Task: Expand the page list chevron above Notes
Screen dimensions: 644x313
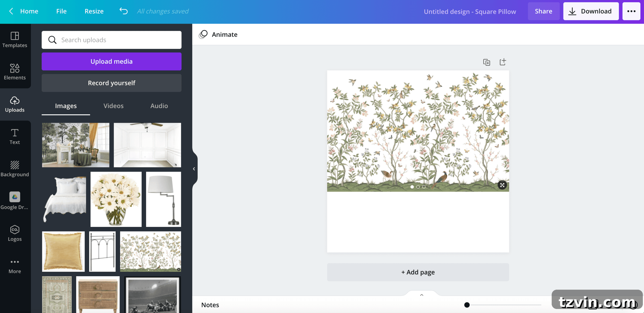Action: (x=422, y=295)
